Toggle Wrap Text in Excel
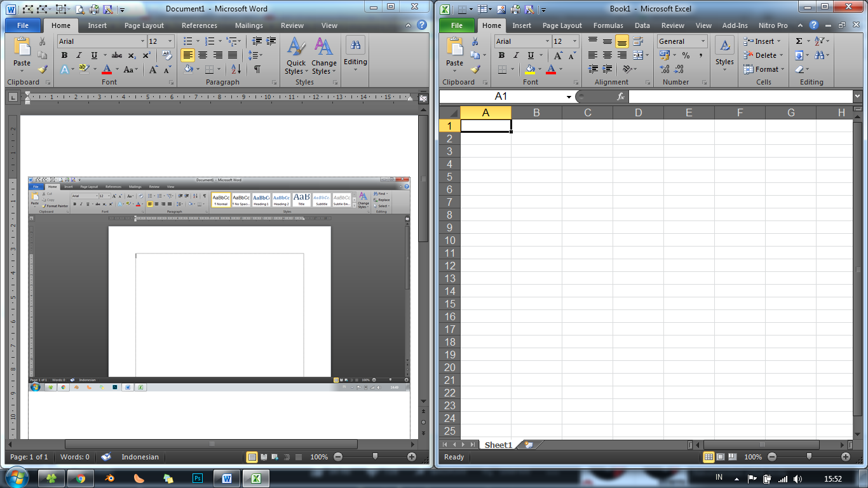Viewport: 868px width, 488px height. (x=638, y=41)
